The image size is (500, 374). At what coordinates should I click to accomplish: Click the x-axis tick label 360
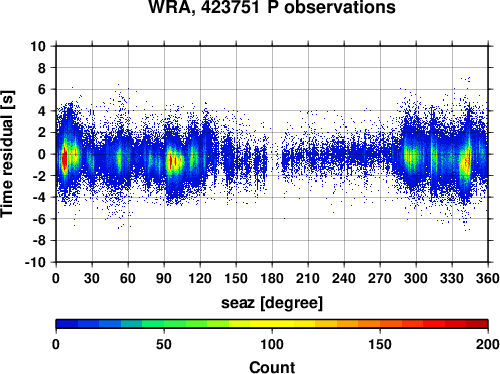click(x=488, y=278)
